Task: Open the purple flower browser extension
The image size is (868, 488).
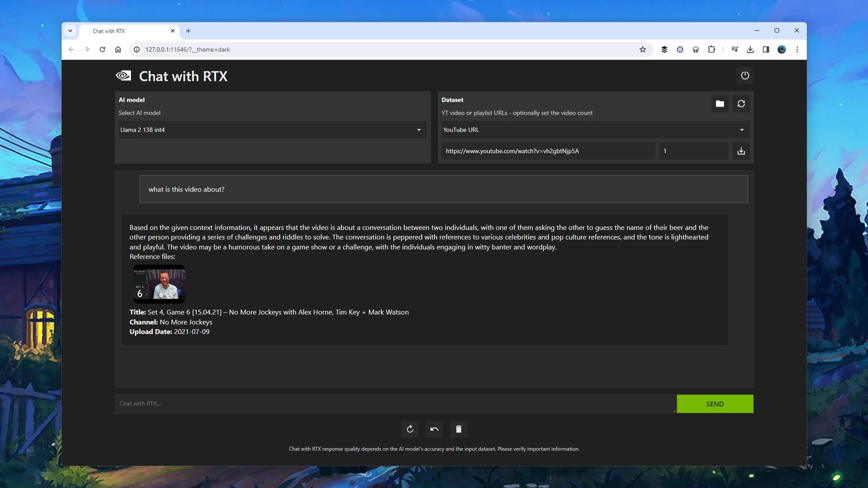Action: [680, 49]
